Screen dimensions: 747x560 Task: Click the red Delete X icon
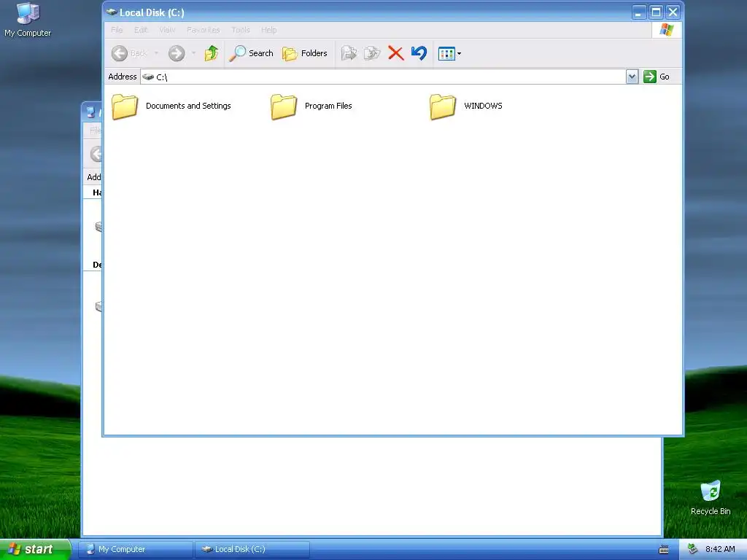click(x=395, y=53)
